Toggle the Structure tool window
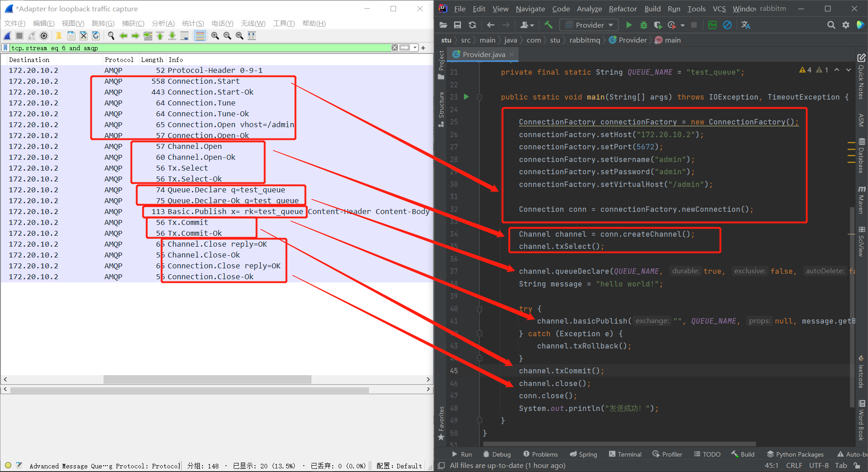This screenshot has height=472, width=868. click(x=441, y=109)
